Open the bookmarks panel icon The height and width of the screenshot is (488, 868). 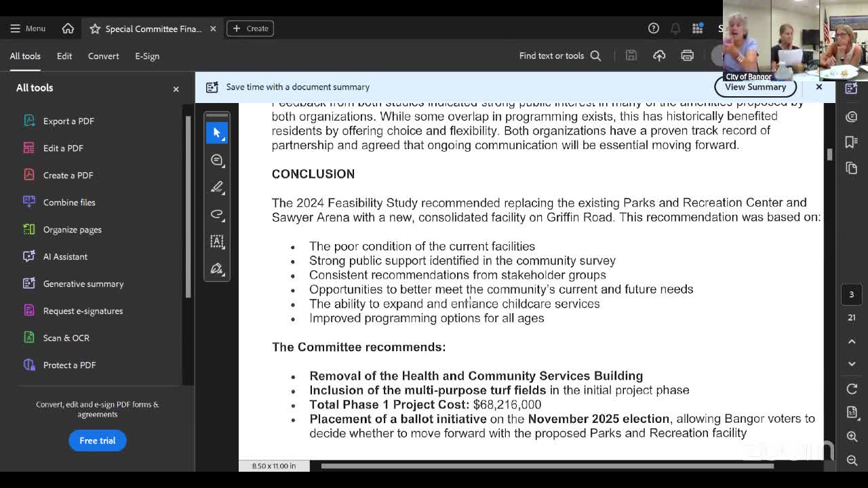pos(852,142)
